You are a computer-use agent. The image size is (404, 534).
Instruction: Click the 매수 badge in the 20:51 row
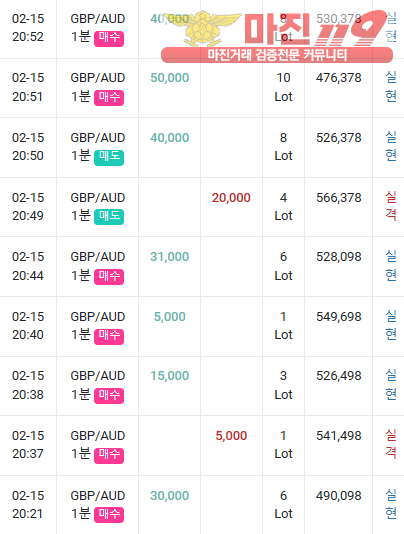tap(109, 98)
